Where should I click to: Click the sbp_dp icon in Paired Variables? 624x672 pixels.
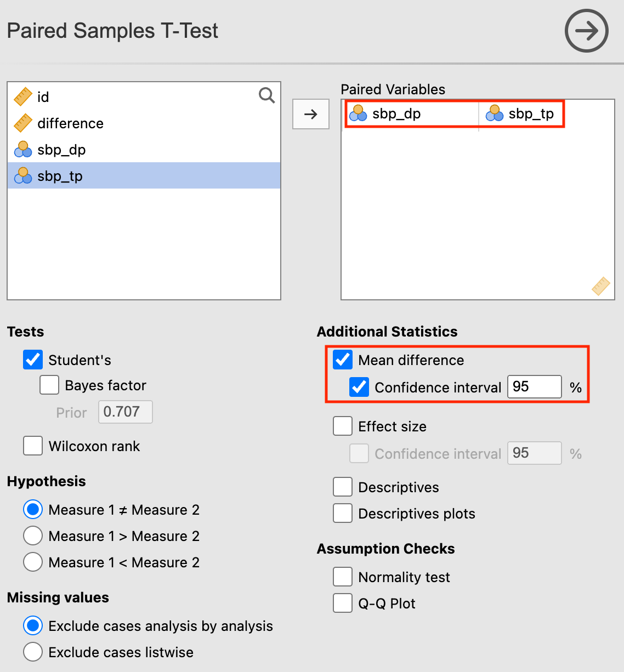(358, 113)
